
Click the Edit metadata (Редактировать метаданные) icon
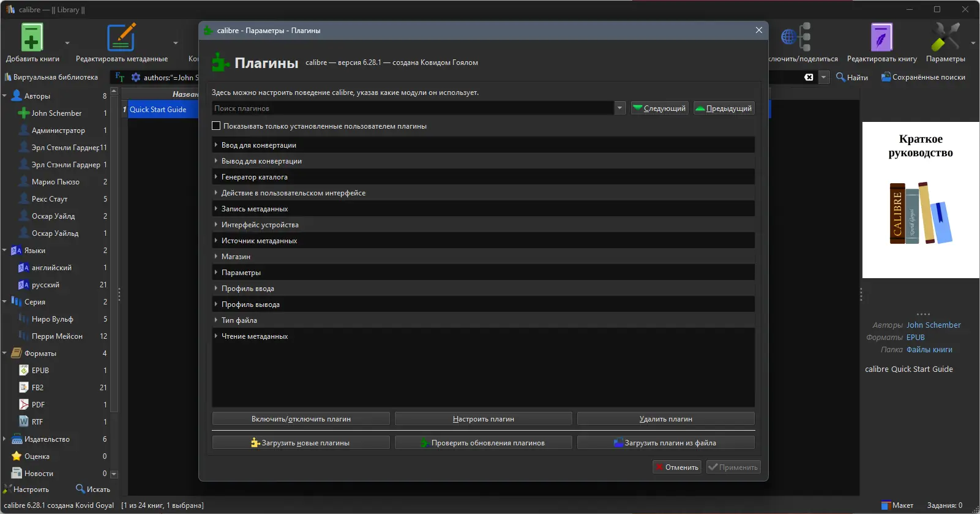(121, 37)
